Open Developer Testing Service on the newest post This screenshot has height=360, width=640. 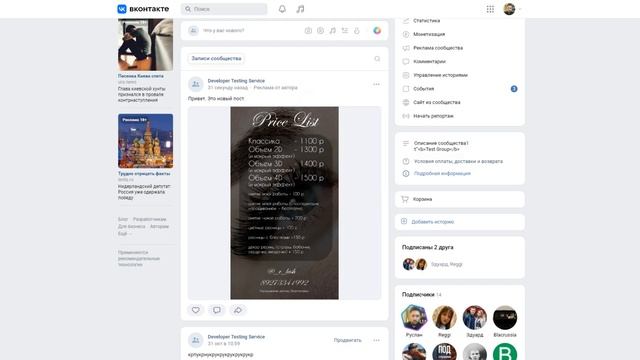click(x=236, y=81)
